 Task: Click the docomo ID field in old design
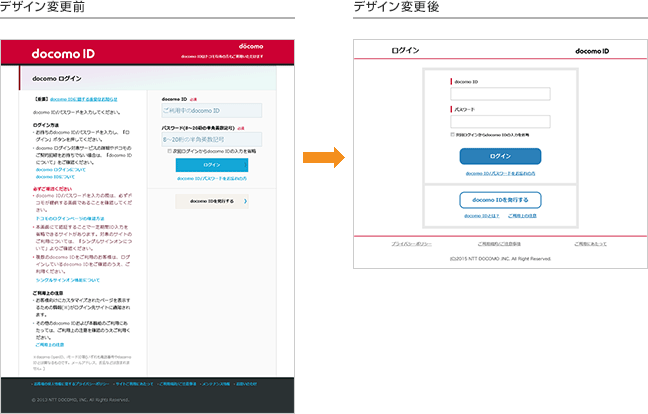point(211,111)
